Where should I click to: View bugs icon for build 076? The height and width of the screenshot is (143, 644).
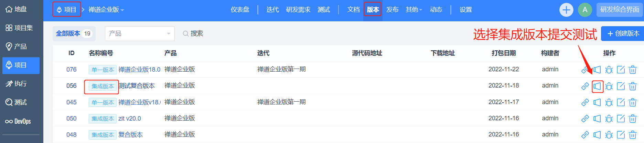tap(609, 70)
